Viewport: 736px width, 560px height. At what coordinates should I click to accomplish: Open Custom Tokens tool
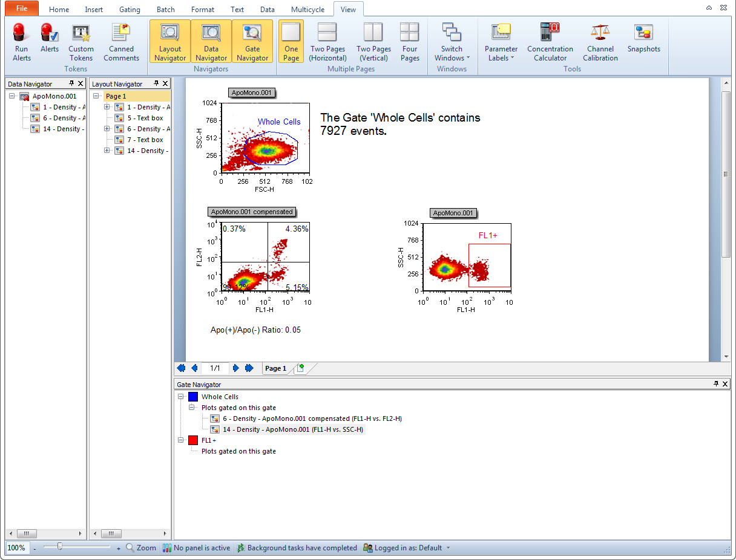click(x=81, y=42)
